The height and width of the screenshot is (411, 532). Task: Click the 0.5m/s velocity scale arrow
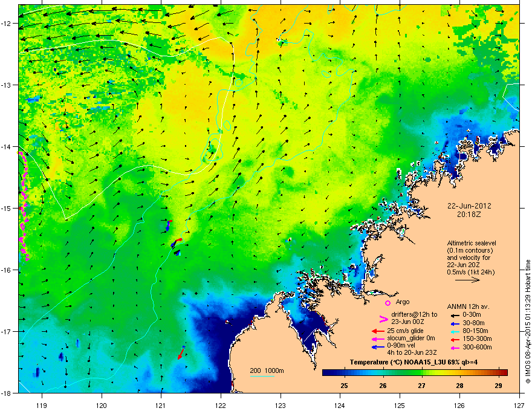pos(467,280)
